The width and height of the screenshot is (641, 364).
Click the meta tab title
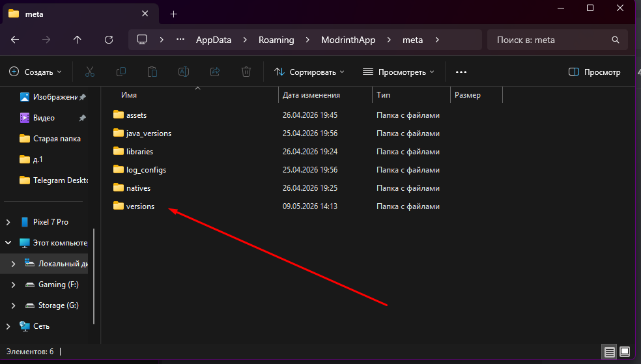tap(35, 14)
